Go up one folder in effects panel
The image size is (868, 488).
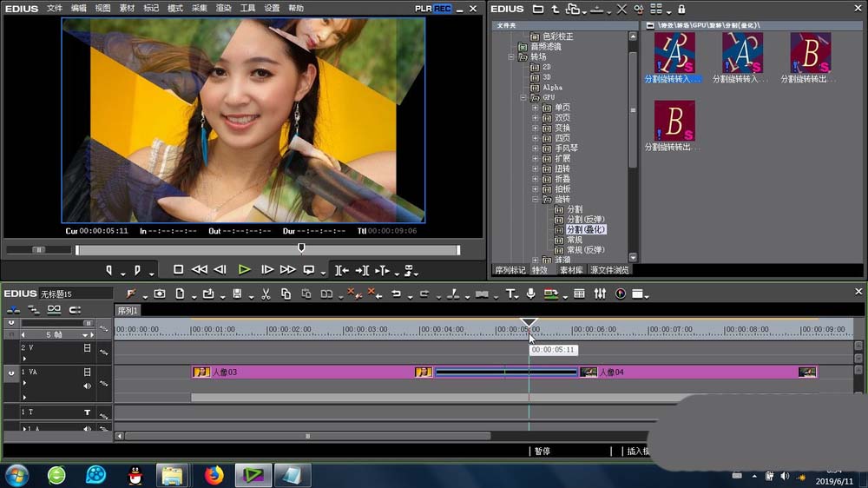(556, 10)
